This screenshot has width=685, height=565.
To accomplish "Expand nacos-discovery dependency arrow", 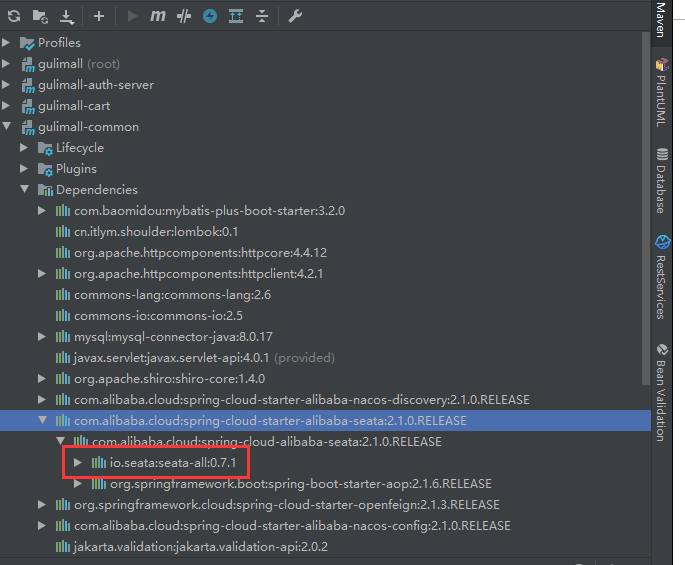I will pos(42,399).
